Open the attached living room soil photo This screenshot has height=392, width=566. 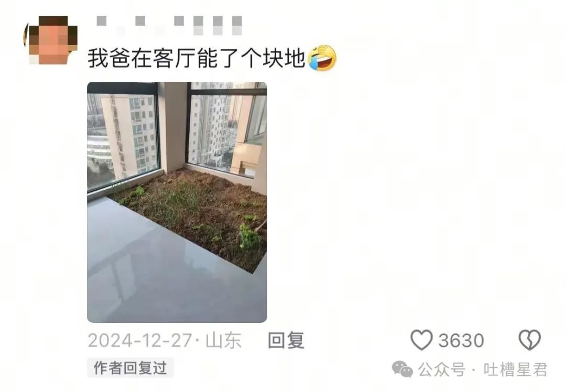pyautogui.click(x=177, y=202)
